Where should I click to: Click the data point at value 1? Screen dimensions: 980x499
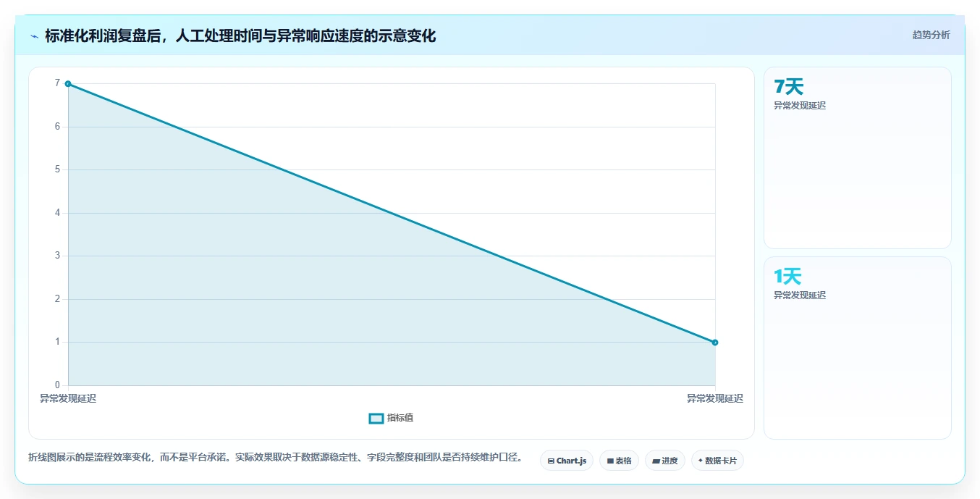pyautogui.click(x=715, y=343)
